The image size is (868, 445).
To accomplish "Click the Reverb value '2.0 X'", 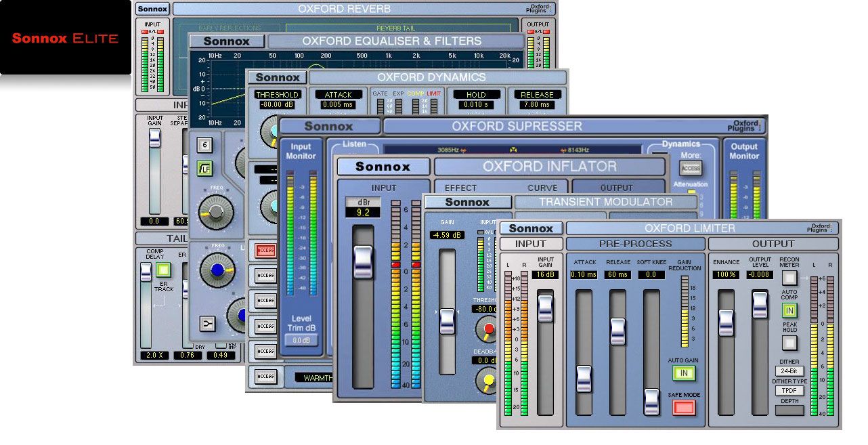I will 154,355.
